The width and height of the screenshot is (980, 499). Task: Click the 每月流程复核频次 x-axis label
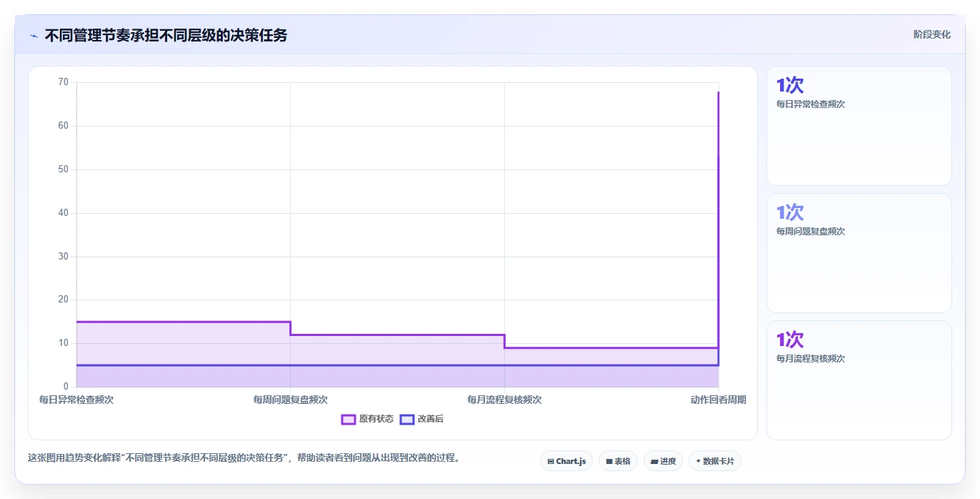(504, 400)
